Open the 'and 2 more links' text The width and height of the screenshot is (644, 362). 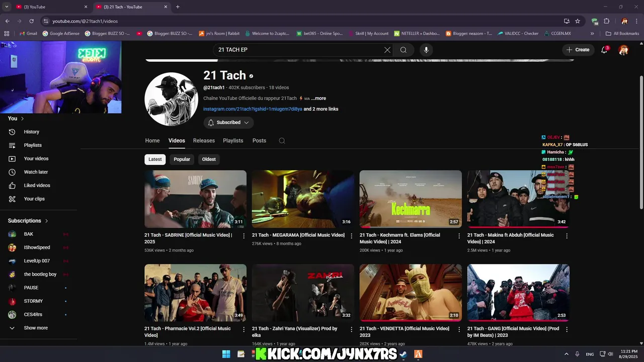pos(321,109)
